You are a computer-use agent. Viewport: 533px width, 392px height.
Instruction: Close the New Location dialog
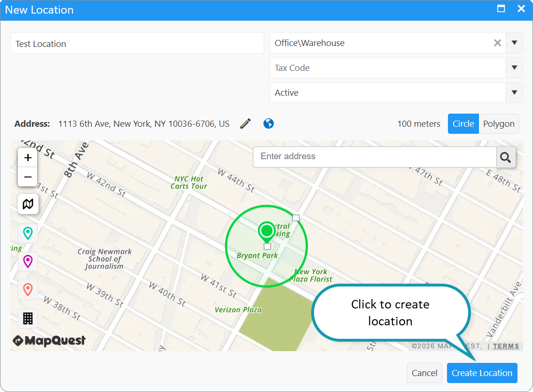tap(521, 9)
